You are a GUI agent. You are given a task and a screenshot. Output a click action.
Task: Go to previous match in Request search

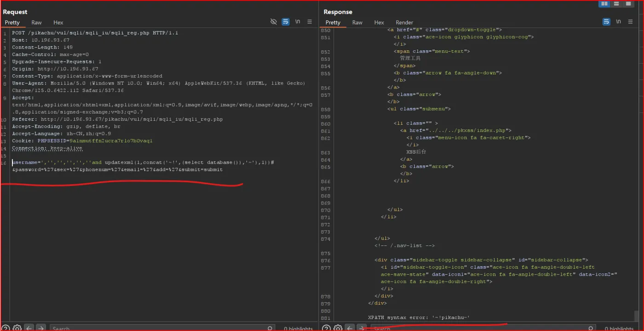point(29,328)
